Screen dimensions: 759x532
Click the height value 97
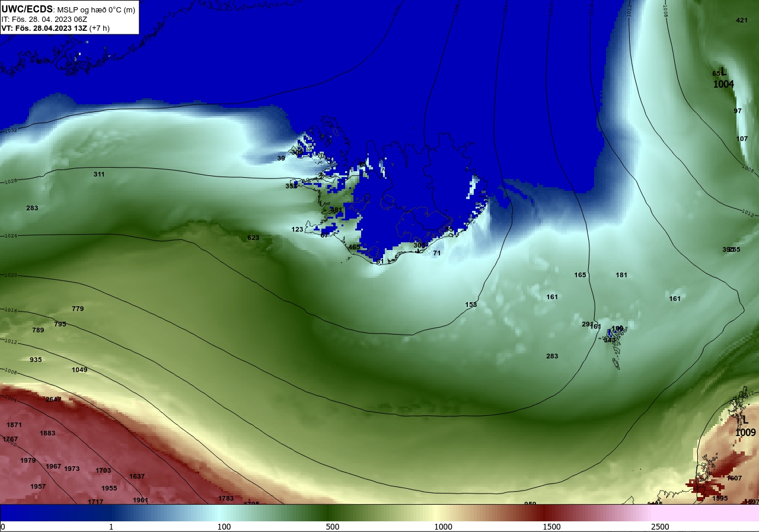tap(738, 111)
